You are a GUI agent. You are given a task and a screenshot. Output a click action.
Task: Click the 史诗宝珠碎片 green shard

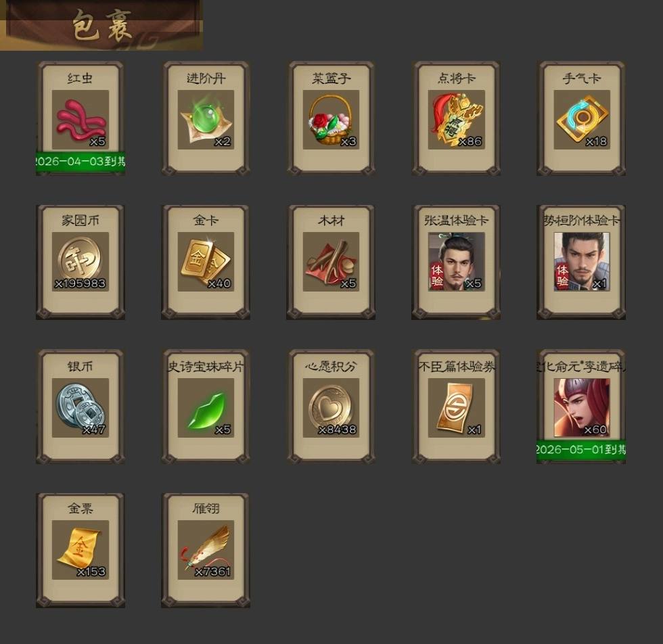[206, 408]
